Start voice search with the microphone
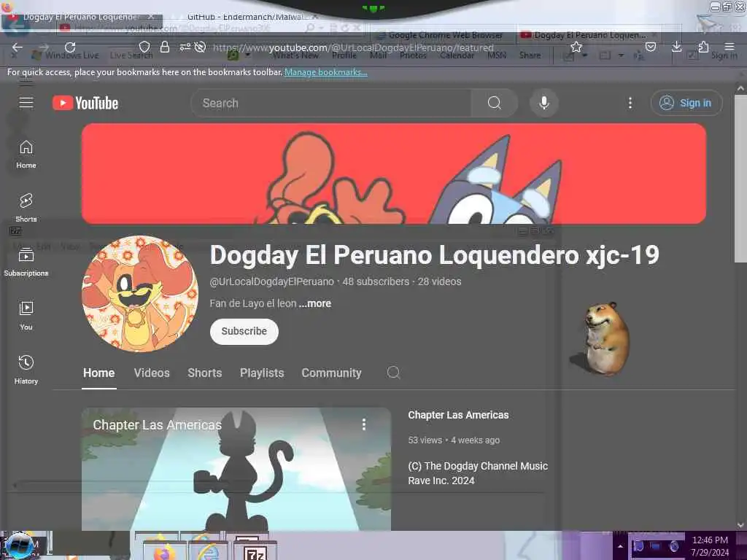747x560 pixels. click(x=544, y=103)
